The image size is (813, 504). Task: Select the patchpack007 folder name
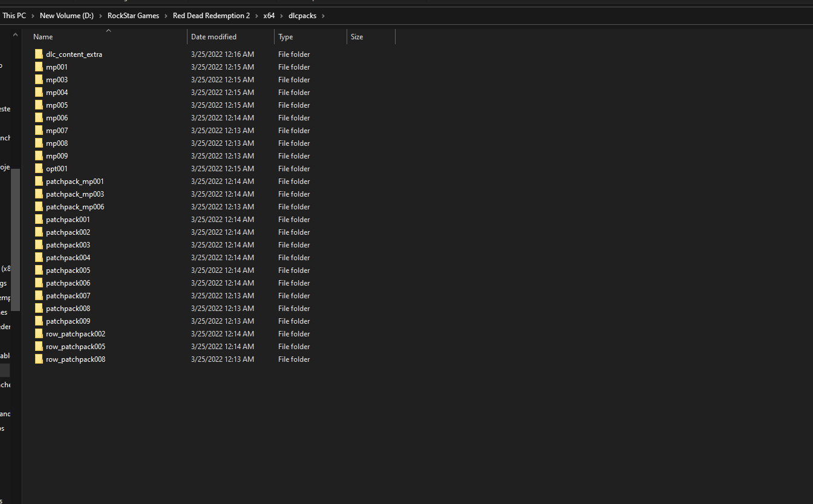tap(68, 296)
